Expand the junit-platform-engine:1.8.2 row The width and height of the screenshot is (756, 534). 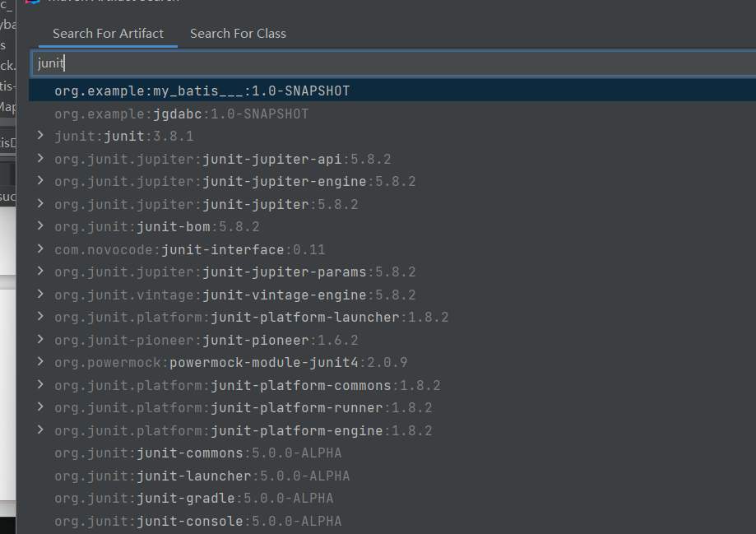[x=40, y=430]
